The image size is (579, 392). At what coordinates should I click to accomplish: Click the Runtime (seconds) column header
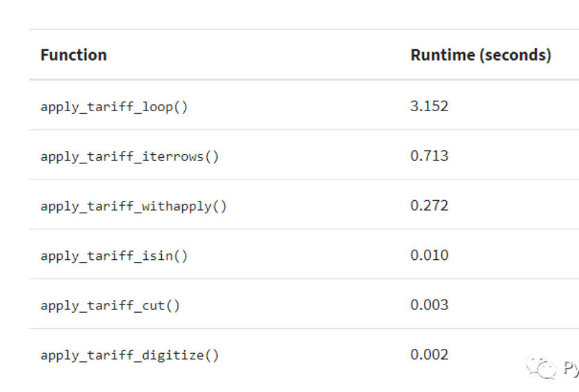click(481, 55)
